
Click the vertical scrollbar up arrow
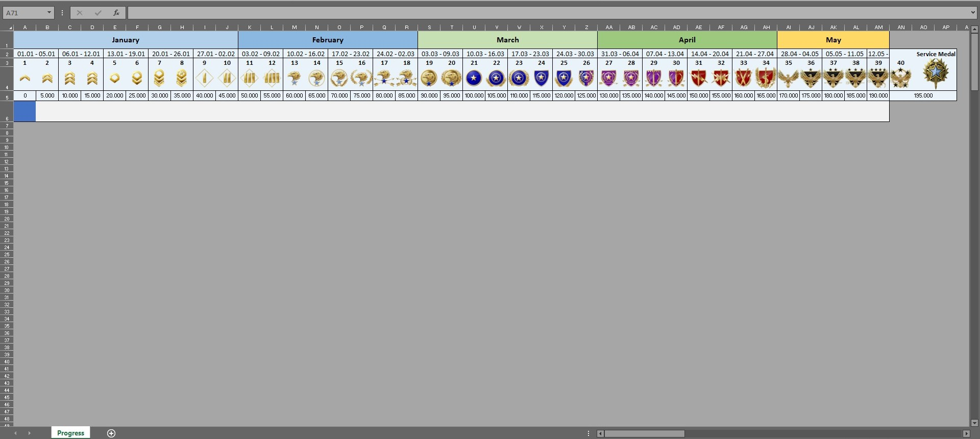coord(974,29)
